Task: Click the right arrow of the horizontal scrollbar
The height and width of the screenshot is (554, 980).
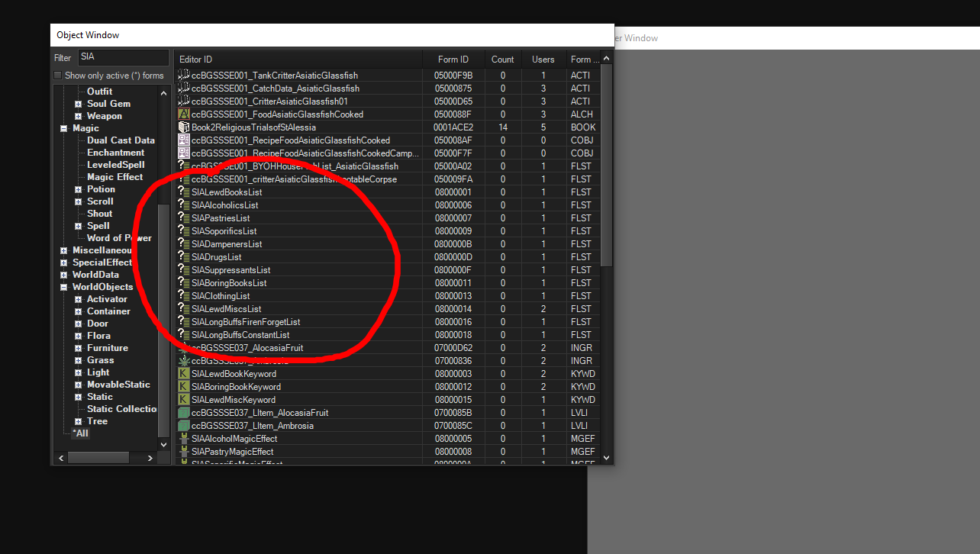Action: click(149, 457)
